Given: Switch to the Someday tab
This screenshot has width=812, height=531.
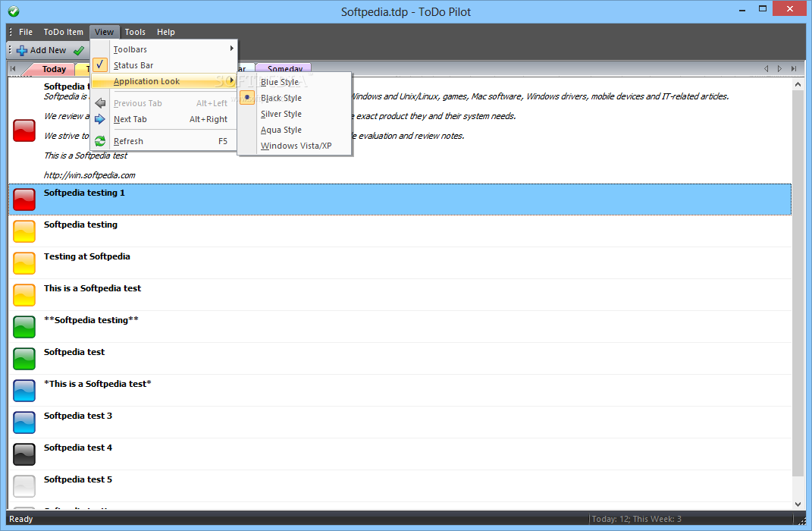Looking at the screenshot, I should tap(285, 69).
